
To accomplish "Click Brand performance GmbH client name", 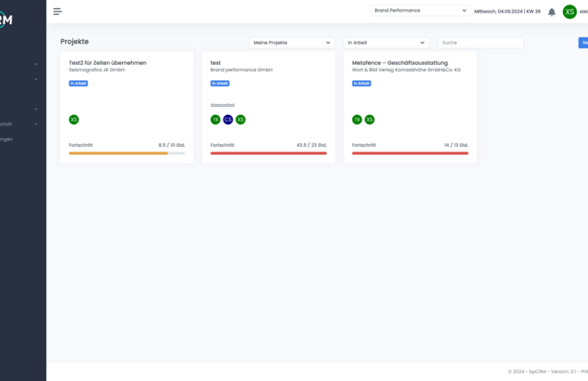I will tap(241, 69).
